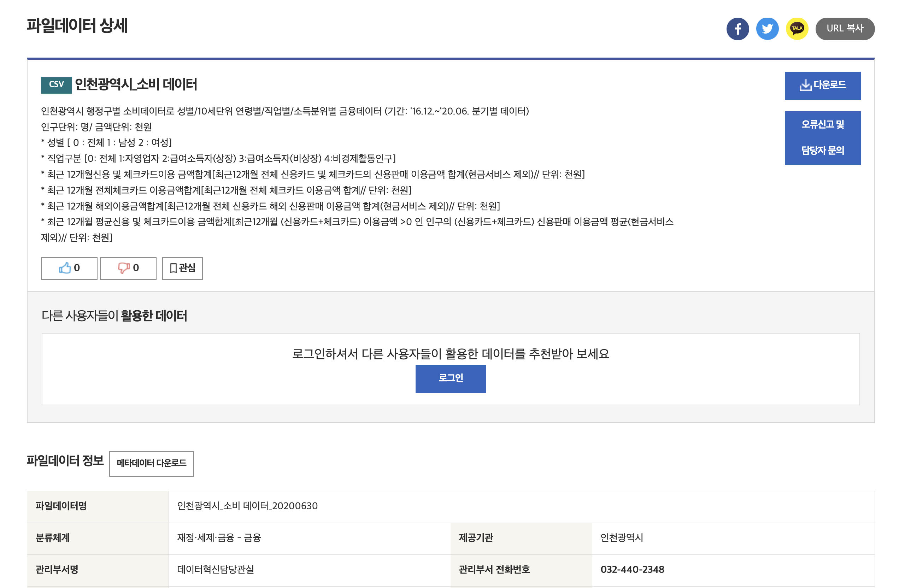This screenshot has height=588, width=899.
Task: Click the department name 데이터혁신담당관실
Action: tap(215, 569)
